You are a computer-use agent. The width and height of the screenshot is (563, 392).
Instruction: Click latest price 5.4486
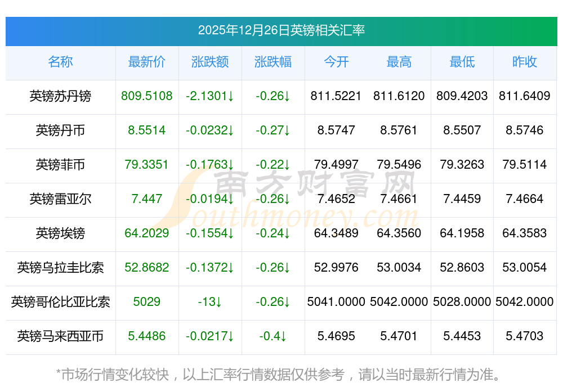point(147,336)
